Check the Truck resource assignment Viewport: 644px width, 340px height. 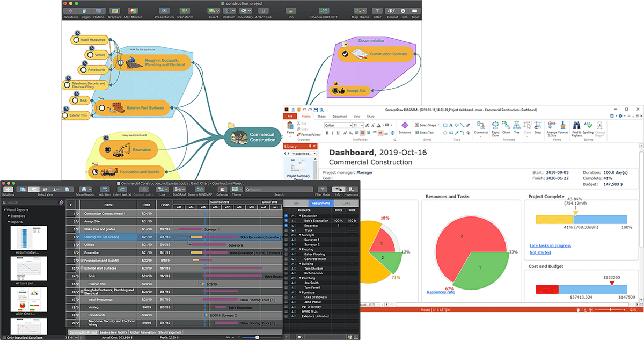pos(286,230)
